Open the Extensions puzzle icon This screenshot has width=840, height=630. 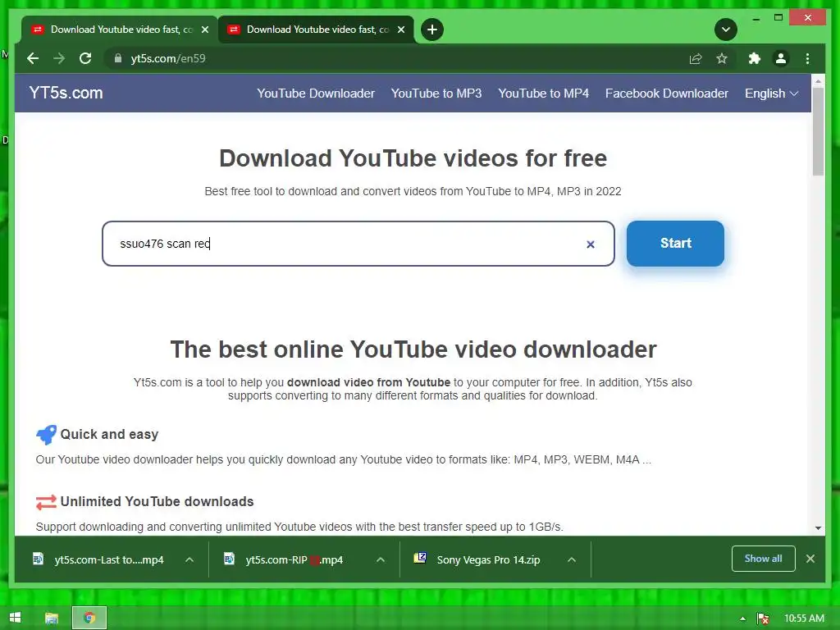coord(755,58)
